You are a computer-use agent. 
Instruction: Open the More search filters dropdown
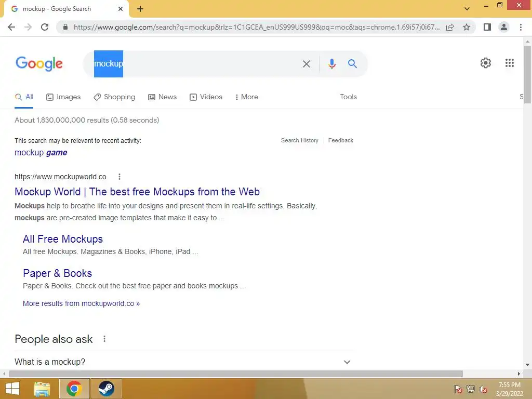[247, 97]
